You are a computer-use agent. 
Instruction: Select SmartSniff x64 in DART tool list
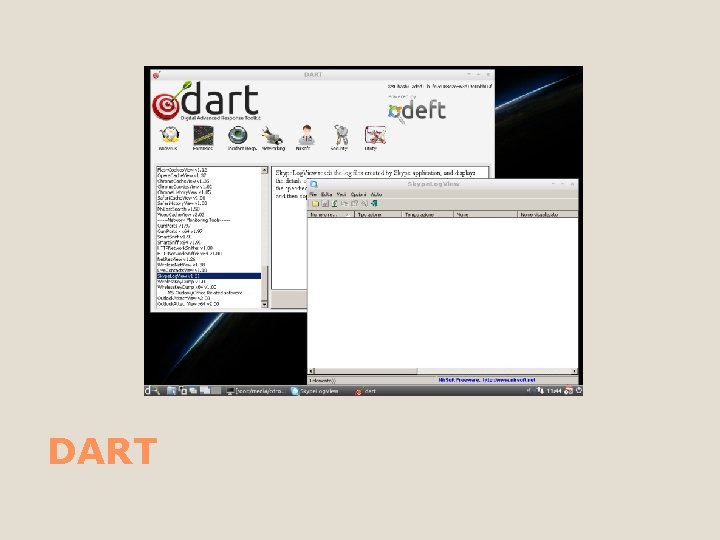coord(179,242)
